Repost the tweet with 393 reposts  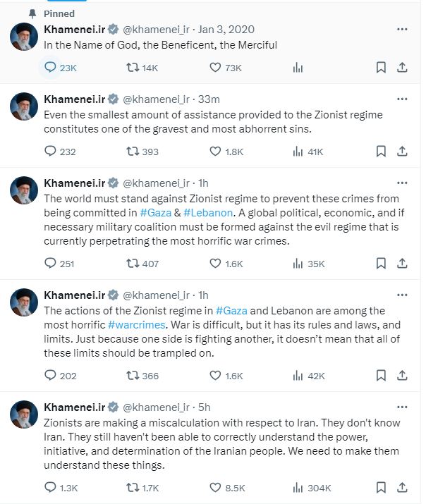132,151
